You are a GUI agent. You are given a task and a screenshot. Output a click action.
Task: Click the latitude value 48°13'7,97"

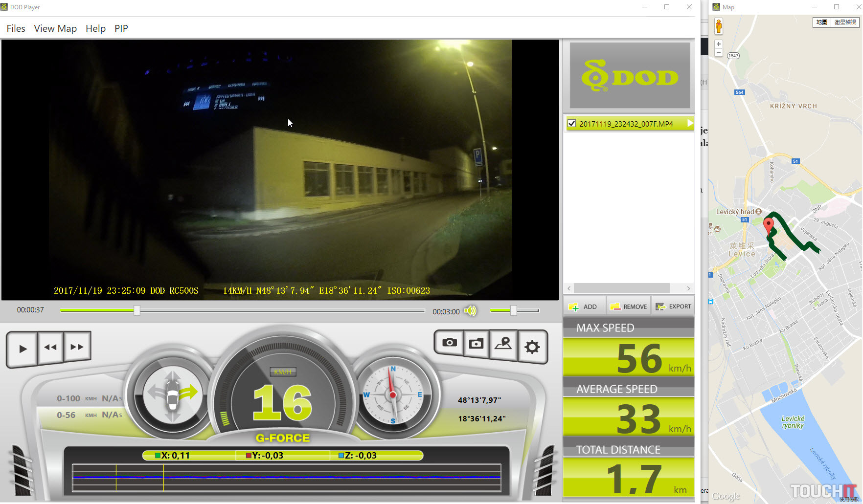point(479,400)
